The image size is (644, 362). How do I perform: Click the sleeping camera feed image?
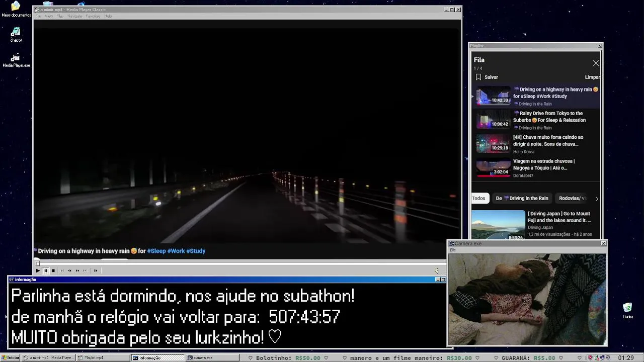pyautogui.click(x=527, y=299)
